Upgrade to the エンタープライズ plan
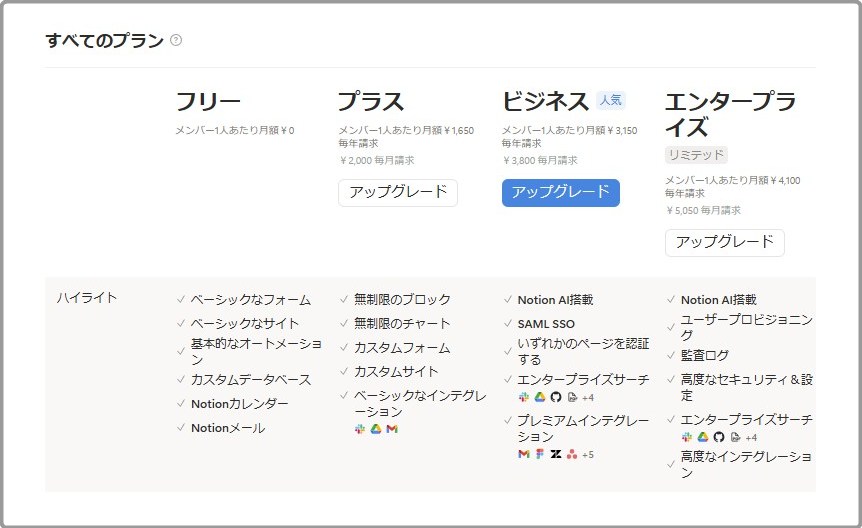Image resolution: width=862 pixels, height=528 pixels. pyautogui.click(x=724, y=242)
